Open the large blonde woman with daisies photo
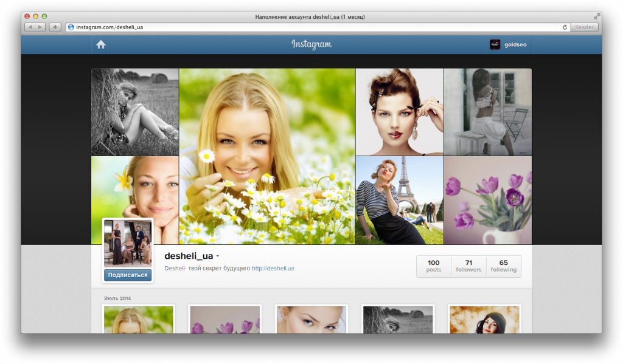623x364 pixels. pos(268,156)
